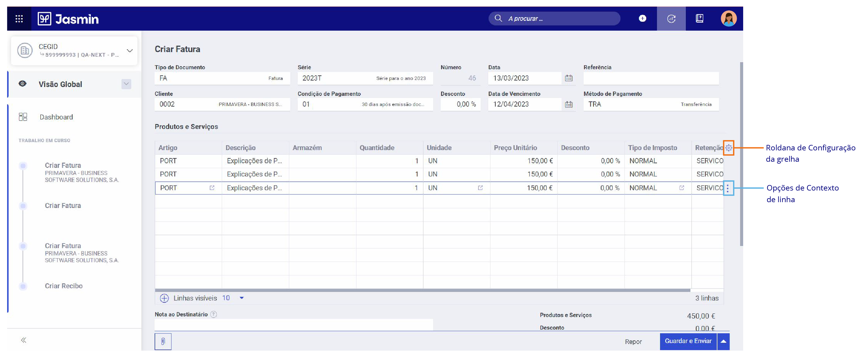
Task: Open row context options three dots
Action: [728, 188]
